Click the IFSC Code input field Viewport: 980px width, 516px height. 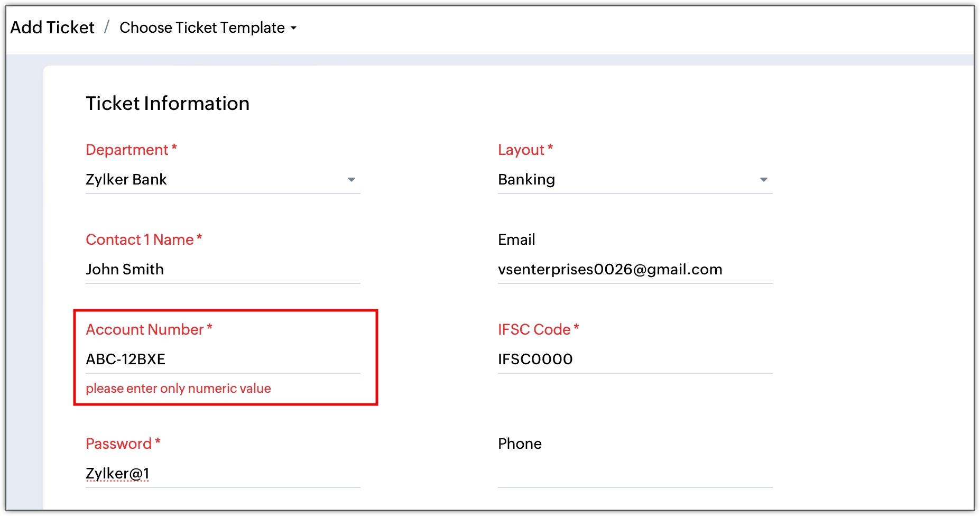pos(634,360)
